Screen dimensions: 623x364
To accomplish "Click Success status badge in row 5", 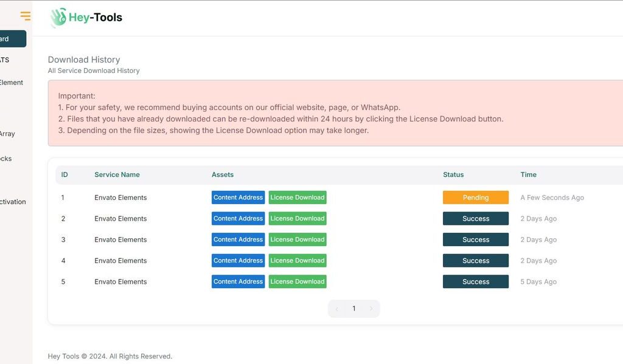I will [476, 281].
